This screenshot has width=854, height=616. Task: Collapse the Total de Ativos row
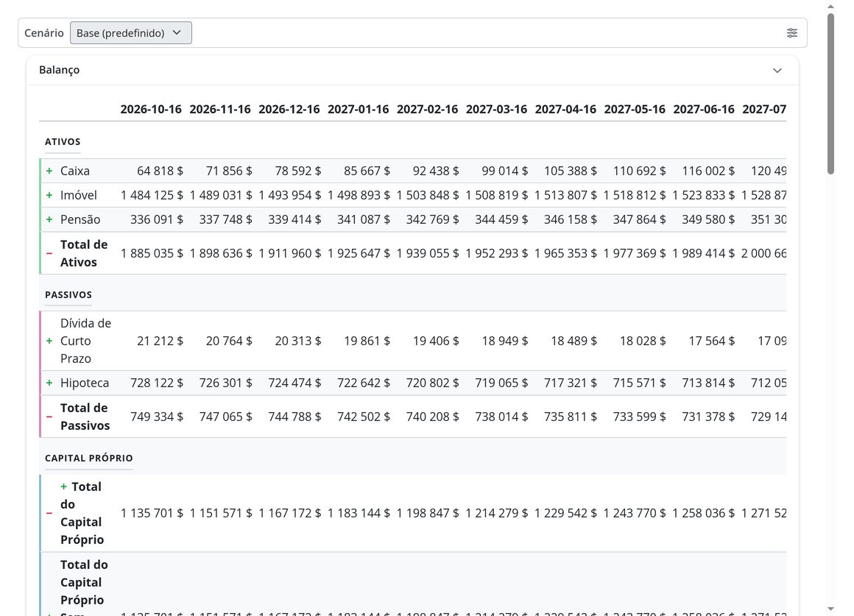(x=49, y=253)
